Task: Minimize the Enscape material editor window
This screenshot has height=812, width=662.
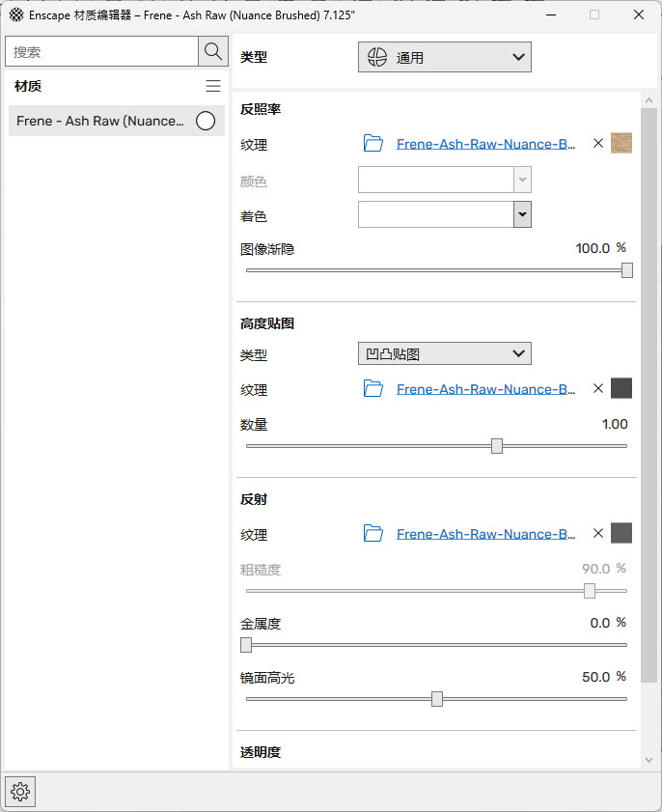Action: tap(551, 14)
